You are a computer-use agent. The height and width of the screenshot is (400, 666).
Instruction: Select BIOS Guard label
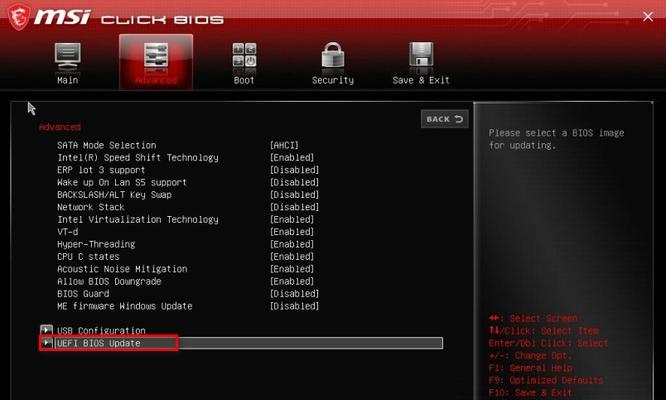[83, 293]
